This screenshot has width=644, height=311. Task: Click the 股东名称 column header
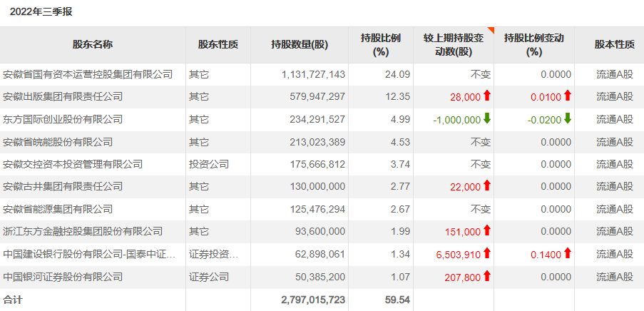tap(93, 45)
